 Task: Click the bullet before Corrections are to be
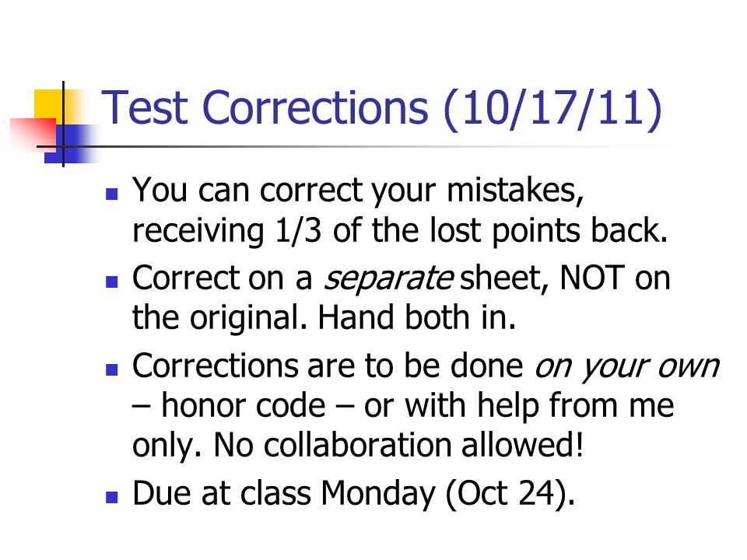pos(112,369)
